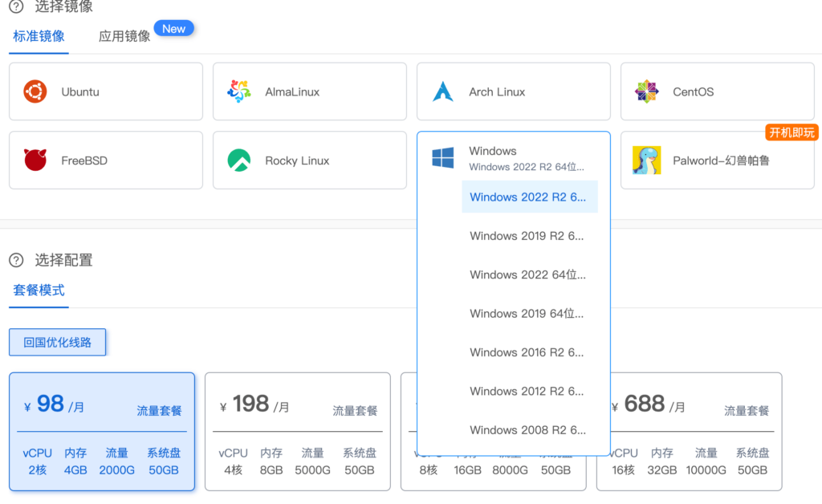822x504 pixels.
Task: Click the "16GB" memory value
Action: (x=468, y=470)
